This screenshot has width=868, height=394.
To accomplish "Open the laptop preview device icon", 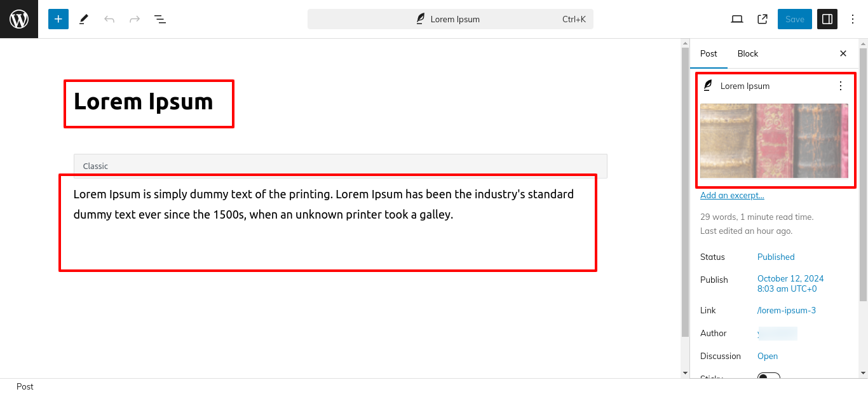I will coord(737,19).
